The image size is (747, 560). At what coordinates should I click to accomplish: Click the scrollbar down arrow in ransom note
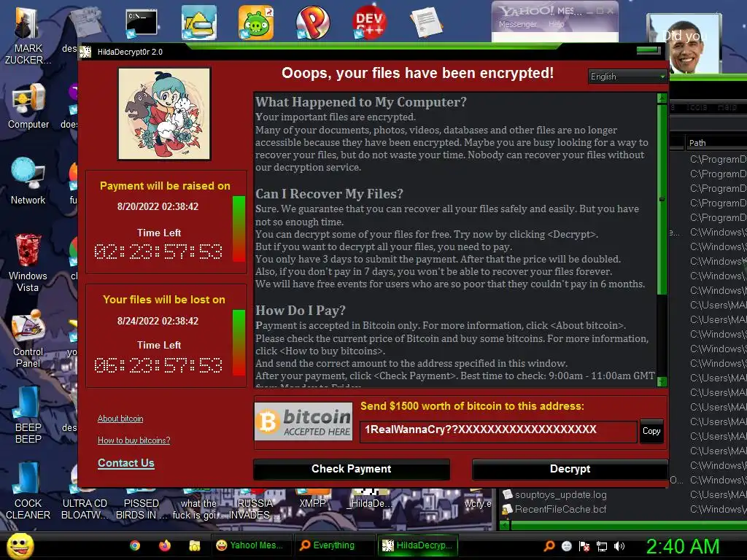tap(662, 381)
